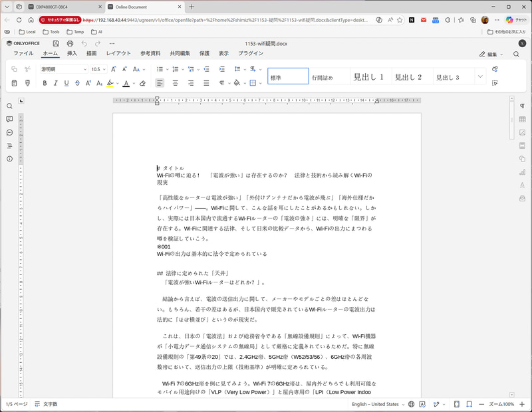Expand the bullet list dropdown
Screen dimensions: 532x412
click(168, 70)
